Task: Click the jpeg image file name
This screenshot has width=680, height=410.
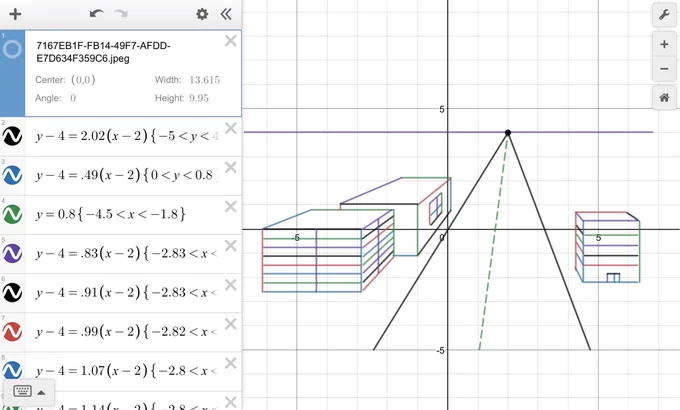Action: coord(103,52)
